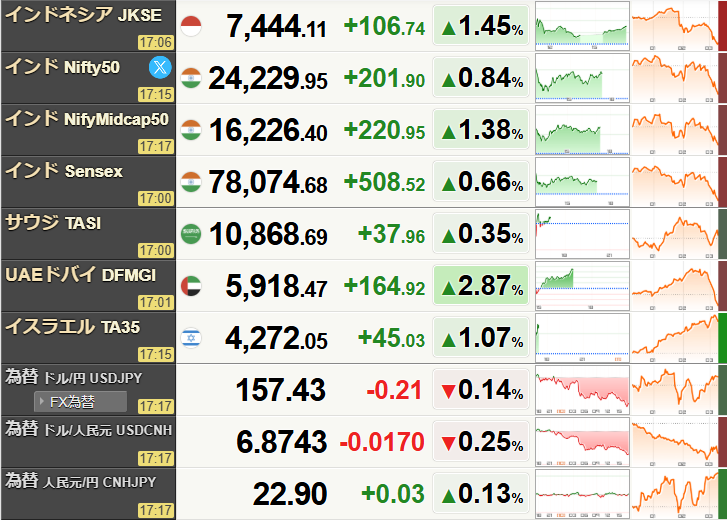Click the ▼0.14% change badge

[481, 389]
